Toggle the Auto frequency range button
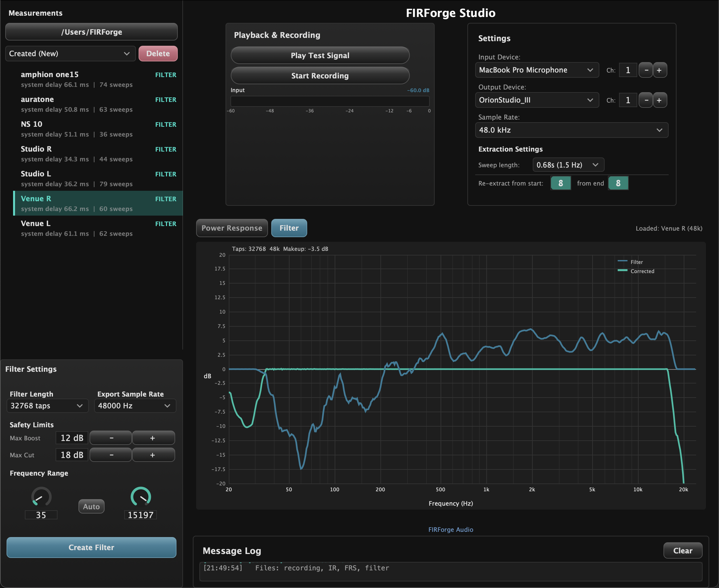The width and height of the screenshot is (719, 588). [91, 506]
